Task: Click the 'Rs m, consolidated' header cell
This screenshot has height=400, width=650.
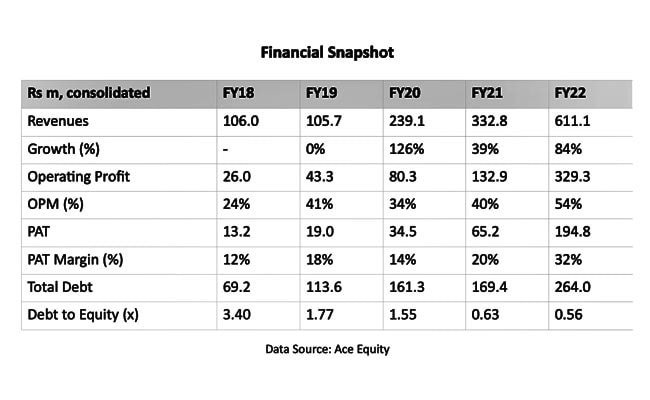Action: [x=91, y=93]
